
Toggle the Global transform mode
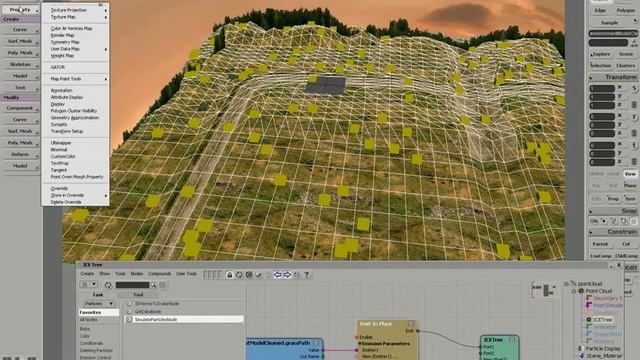pos(596,174)
